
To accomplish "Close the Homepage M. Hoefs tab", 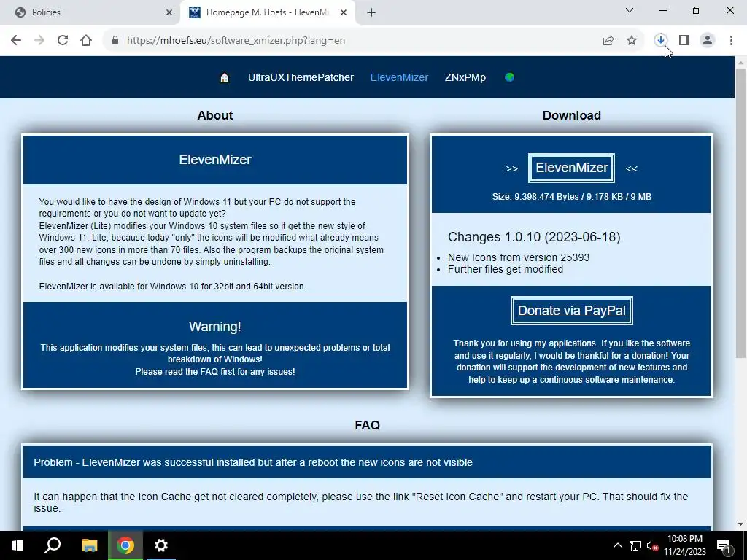I will pos(344,12).
